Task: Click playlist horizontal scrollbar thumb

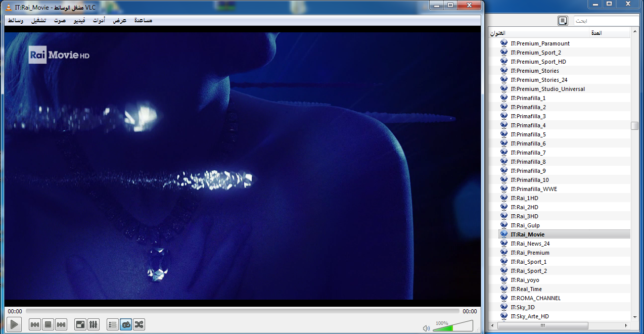Action: [542, 325]
